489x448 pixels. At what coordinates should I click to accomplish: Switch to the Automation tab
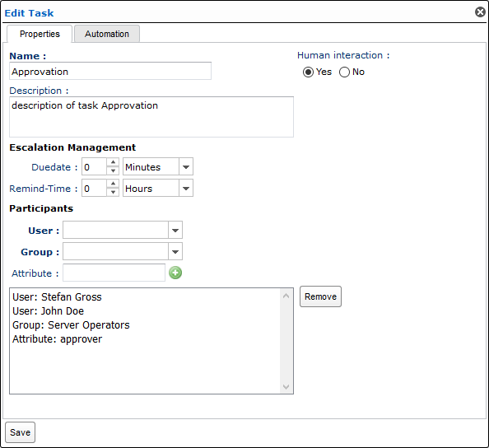click(x=107, y=34)
